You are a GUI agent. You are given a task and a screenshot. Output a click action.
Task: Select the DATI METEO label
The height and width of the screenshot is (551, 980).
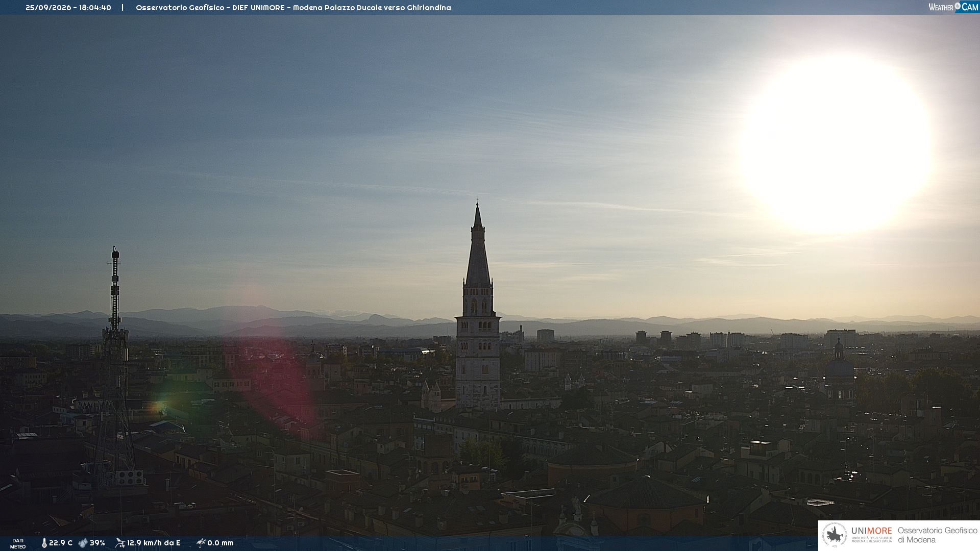click(x=18, y=543)
